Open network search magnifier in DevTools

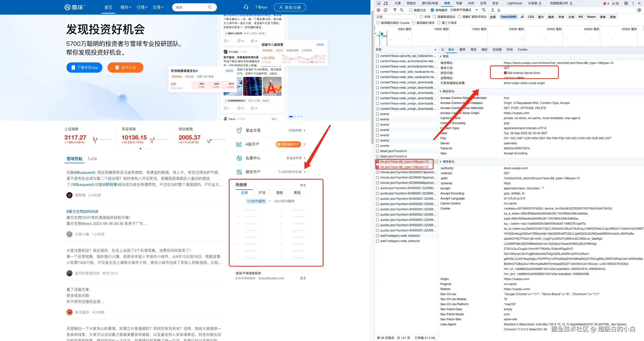coord(402,10)
